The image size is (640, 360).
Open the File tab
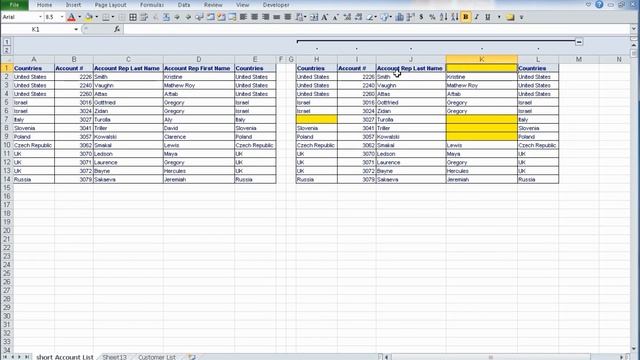click(x=14, y=5)
